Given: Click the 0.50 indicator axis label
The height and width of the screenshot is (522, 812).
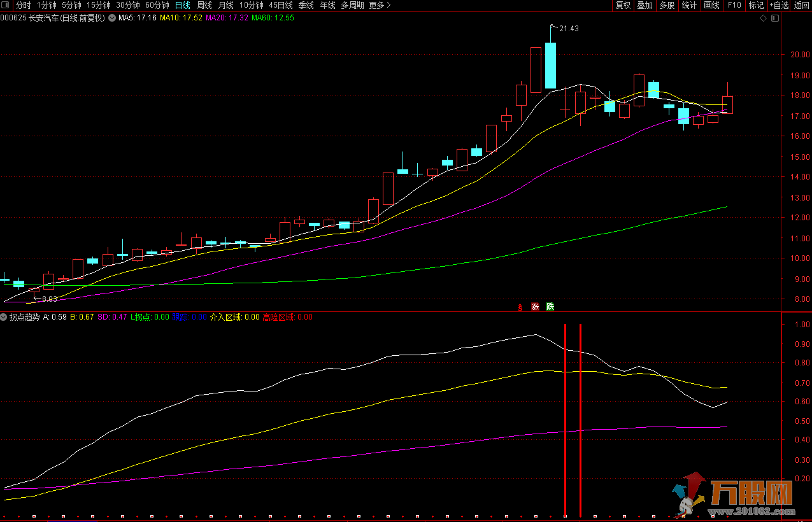Looking at the screenshot, I should tap(802, 421).
